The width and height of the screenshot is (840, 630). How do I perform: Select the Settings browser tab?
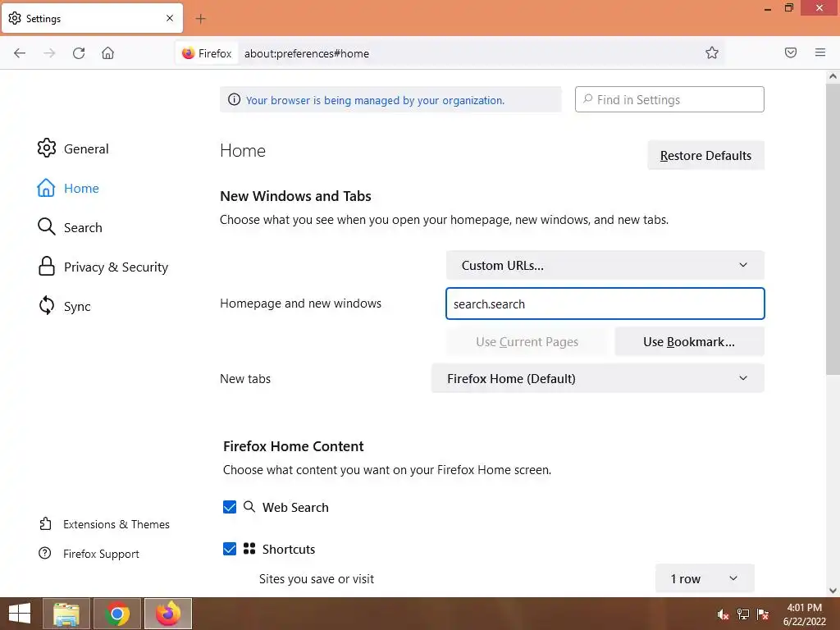pos(92,19)
